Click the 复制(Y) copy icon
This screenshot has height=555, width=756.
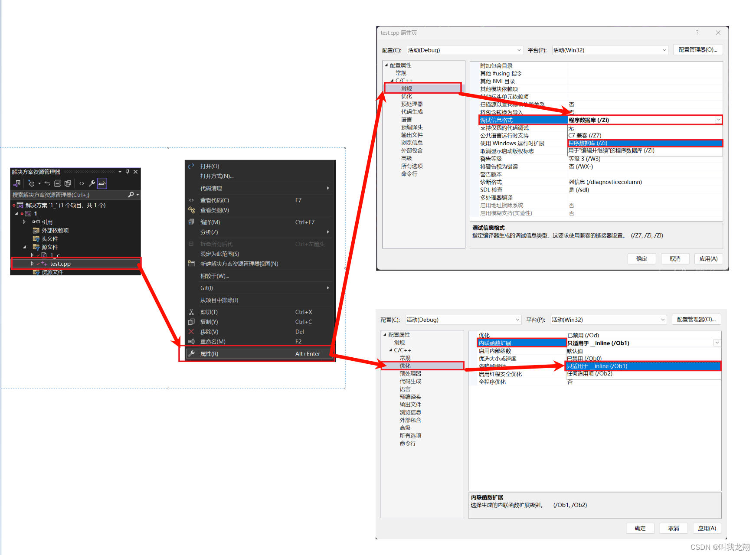191,322
